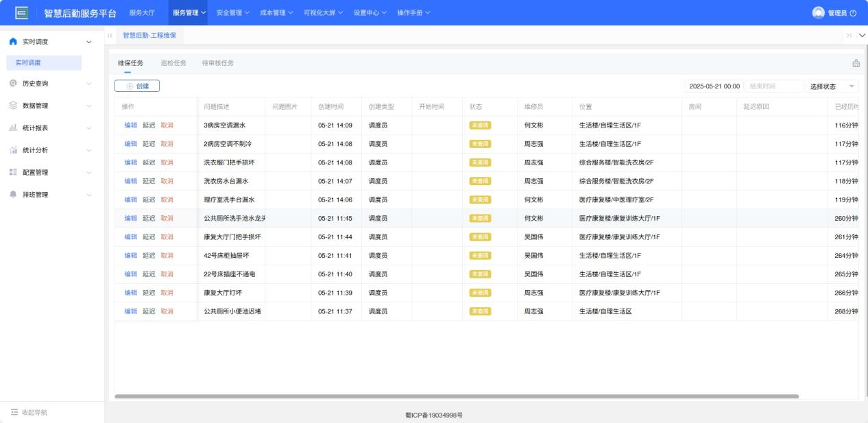
Task: Click 何文彬 in the 理疗室洗手台漏水 row
Action: [534, 200]
